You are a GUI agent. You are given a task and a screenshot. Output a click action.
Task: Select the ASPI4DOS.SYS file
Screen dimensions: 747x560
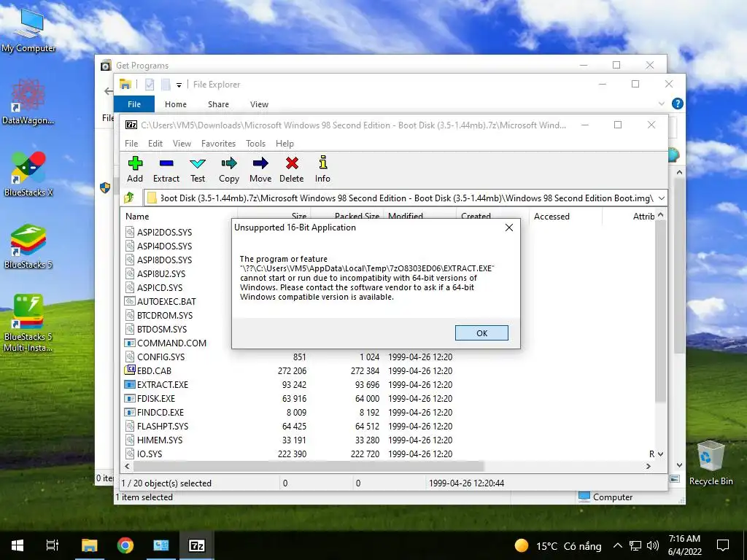coord(164,246)
